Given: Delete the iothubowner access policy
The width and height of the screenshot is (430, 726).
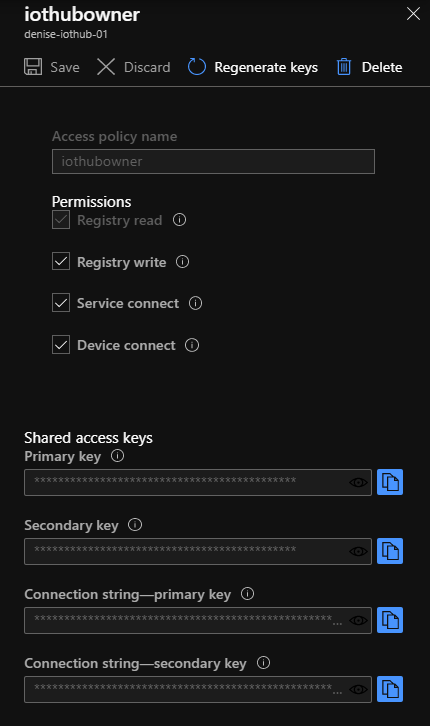Looking at the screenshot, I should pyautogui.click(x=369, y=67).
